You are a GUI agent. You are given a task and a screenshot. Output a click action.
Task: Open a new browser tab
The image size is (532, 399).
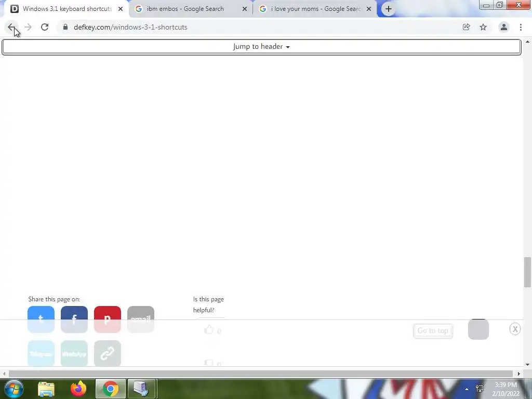point(389,9)
